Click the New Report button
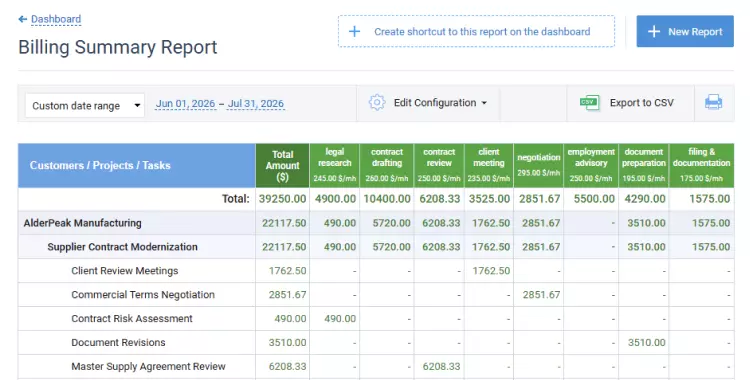This screenshot has height=380, width=750. click(684, 31)
